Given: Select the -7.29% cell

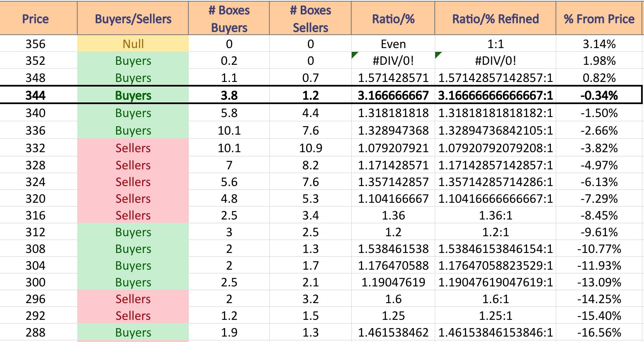Looking at the screenshot, I should click(599, 199).
